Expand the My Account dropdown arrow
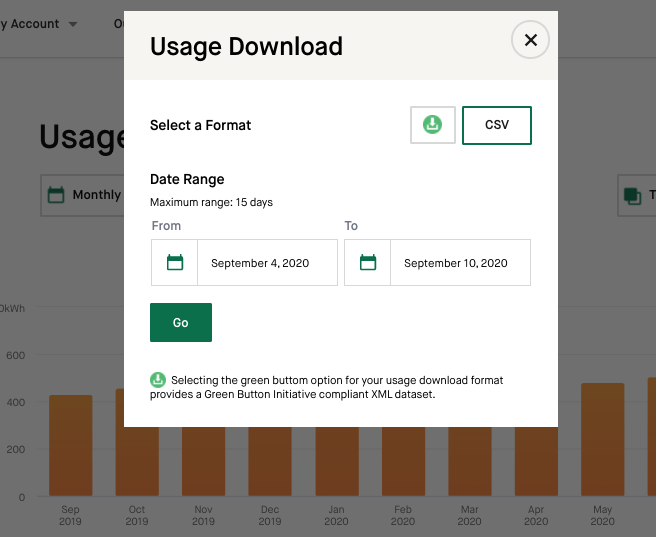The width and height of the screenshot is (656, 537). (x=73, y=24)
